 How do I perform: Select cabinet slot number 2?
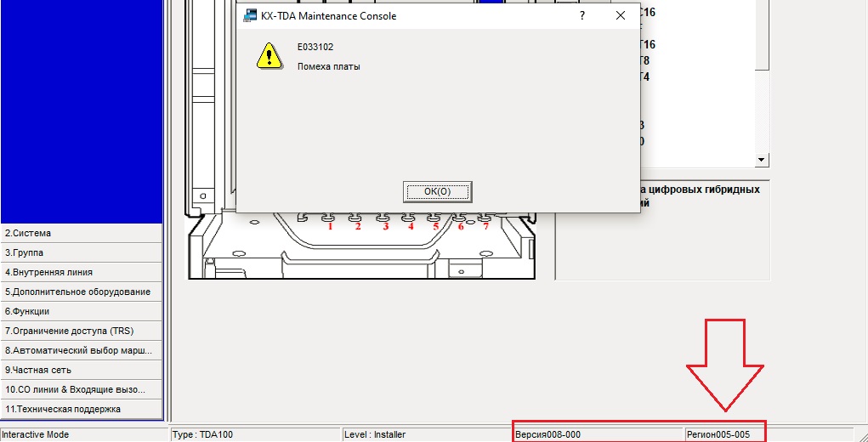click(358, 226)
